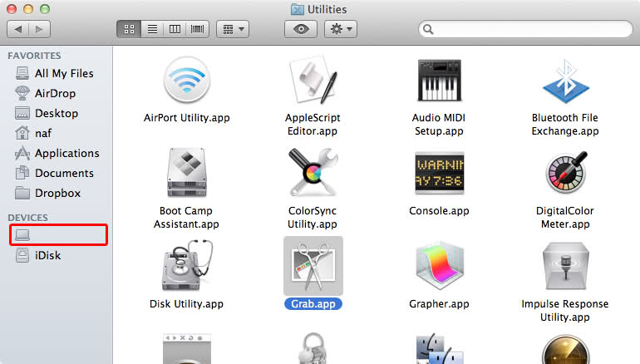Select Disk Utility stethoscope icon
Image resolution: width=640 pixels, height=364 pixels.
tap(187, 265)
